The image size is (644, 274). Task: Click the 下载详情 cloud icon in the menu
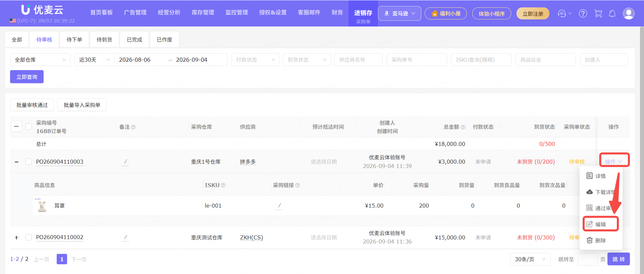[589, 192]
